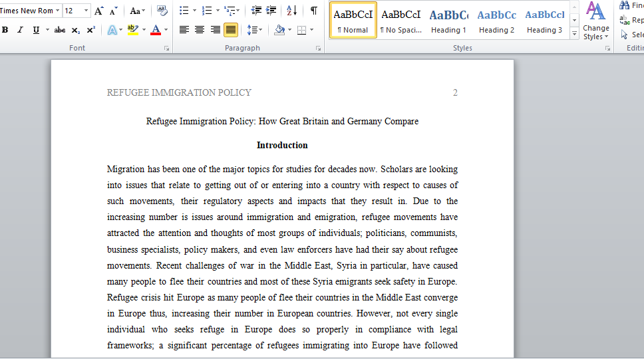
Task: Expand borders dropdown arrow
Action: pyautogui.click(x=312, y=30)
